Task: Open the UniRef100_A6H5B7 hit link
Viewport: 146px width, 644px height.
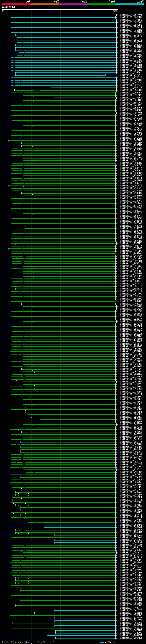Action: point(131,17)
